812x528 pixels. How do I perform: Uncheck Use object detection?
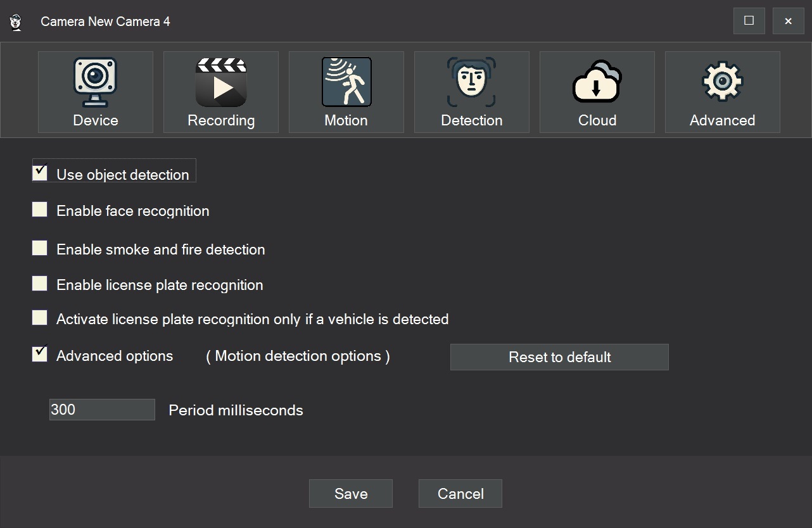point(40,173)
